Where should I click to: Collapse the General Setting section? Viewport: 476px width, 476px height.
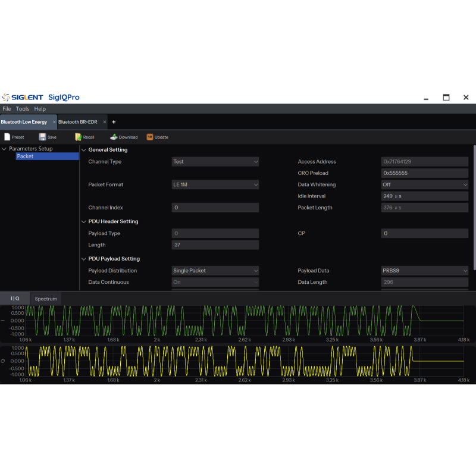click(x=83, y=150)
